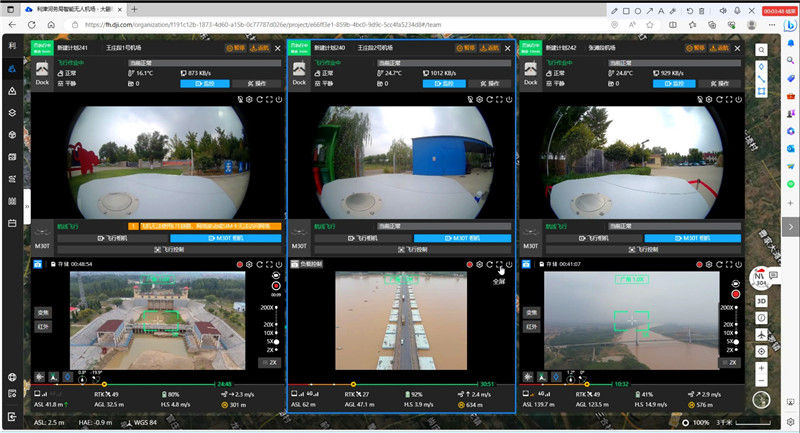Open the stacked-layers icon in the left sidebar
Image resolution: width=800 pixels, height=433 pixels.
point(12,113)
